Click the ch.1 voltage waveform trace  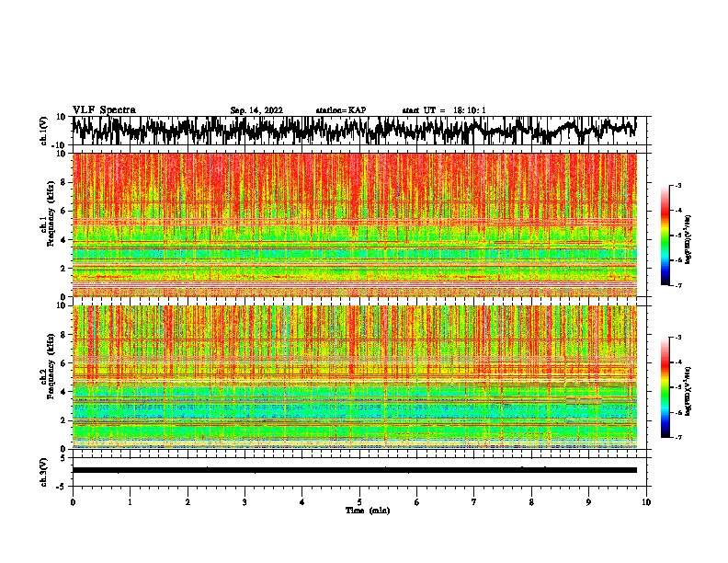click(x=354, y=131)
